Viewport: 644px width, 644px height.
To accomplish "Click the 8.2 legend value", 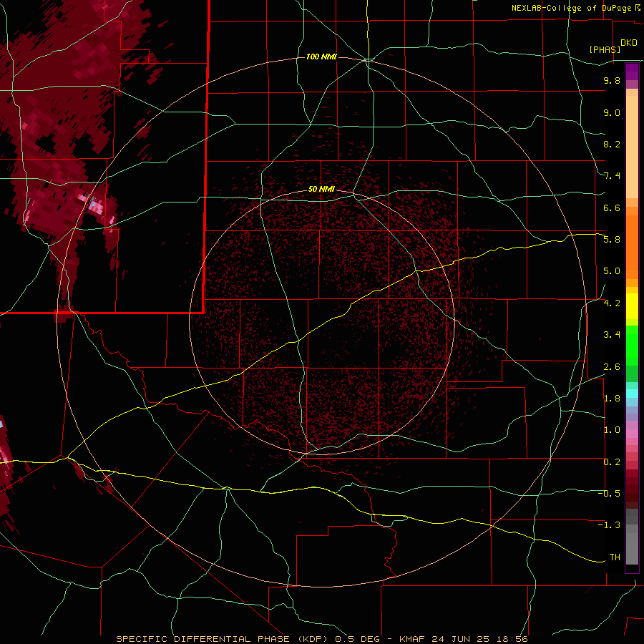I will tap(612, 144).
